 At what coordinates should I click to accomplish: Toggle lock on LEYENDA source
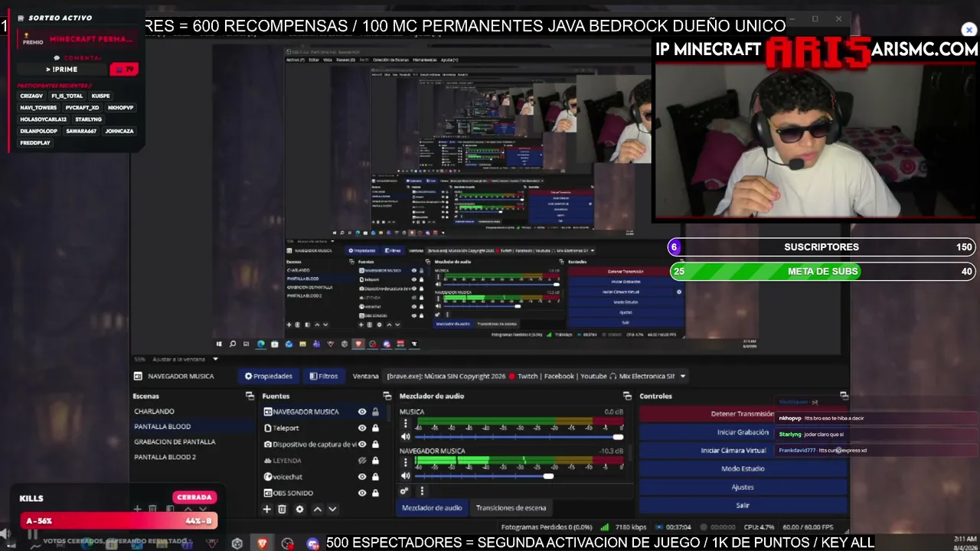(x=375, y=461)
